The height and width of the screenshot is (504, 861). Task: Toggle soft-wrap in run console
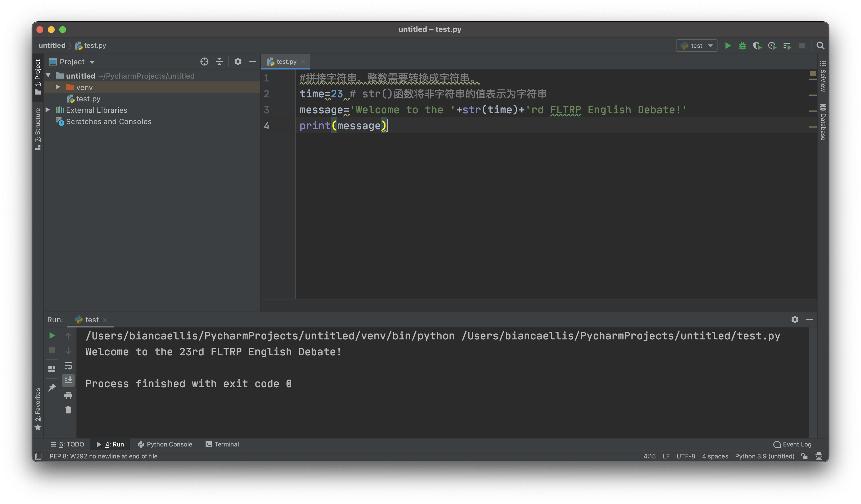(x=68, y=366)
